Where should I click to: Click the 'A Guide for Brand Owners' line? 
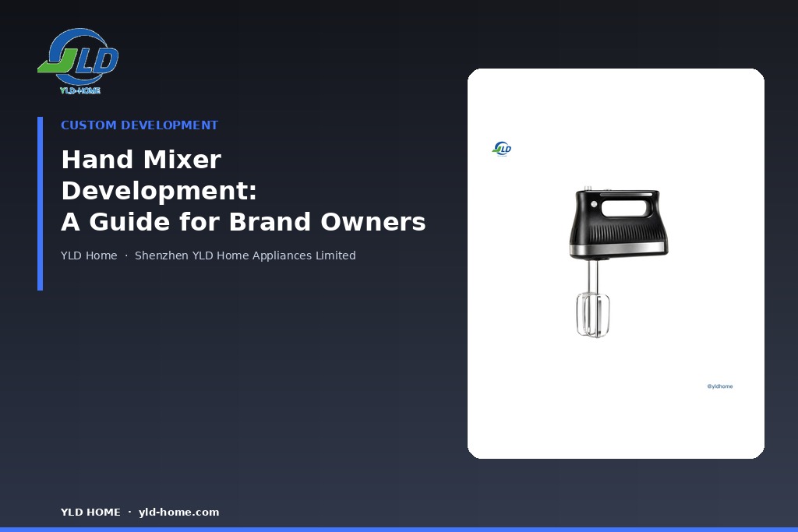coord(243,222)
